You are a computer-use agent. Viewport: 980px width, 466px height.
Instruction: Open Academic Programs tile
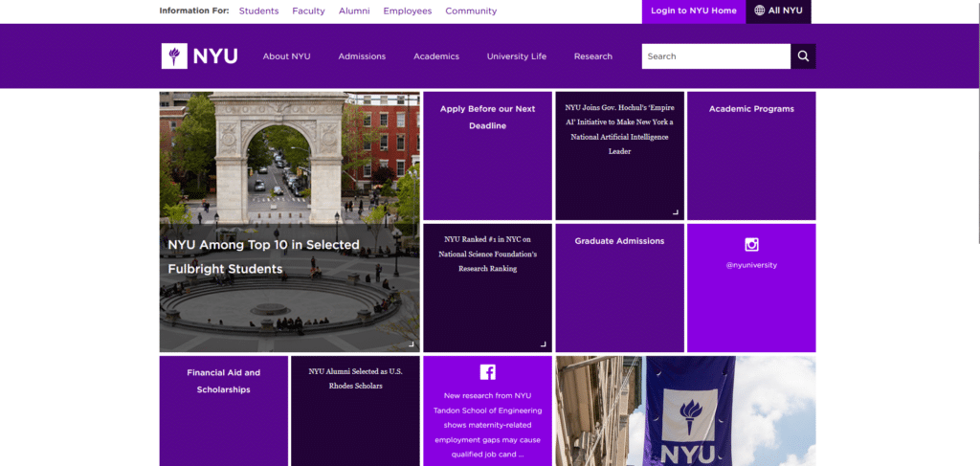751,156
